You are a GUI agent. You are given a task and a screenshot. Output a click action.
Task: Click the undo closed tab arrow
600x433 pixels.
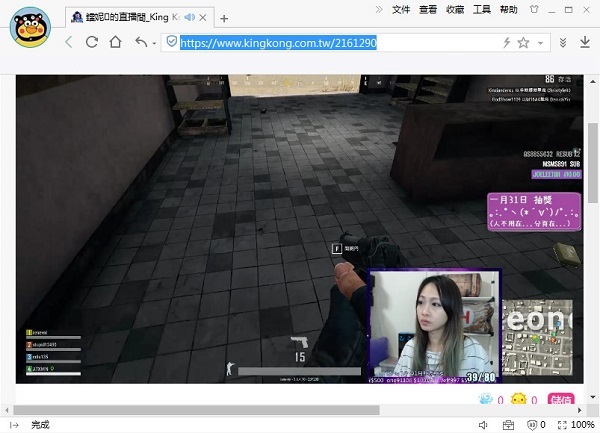139,42
